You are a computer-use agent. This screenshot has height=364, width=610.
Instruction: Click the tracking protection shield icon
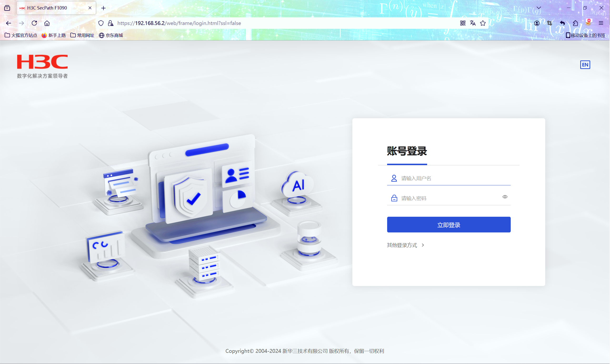[101, 23]
